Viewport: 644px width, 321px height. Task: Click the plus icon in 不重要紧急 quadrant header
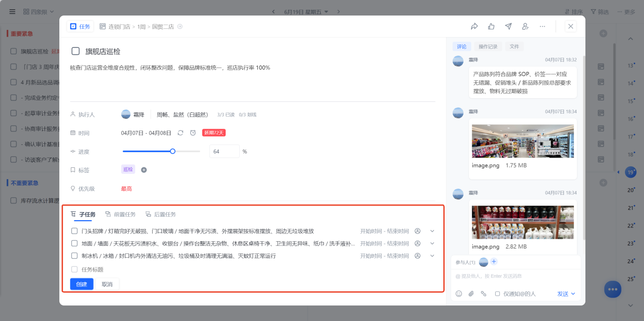pos(603,183)
